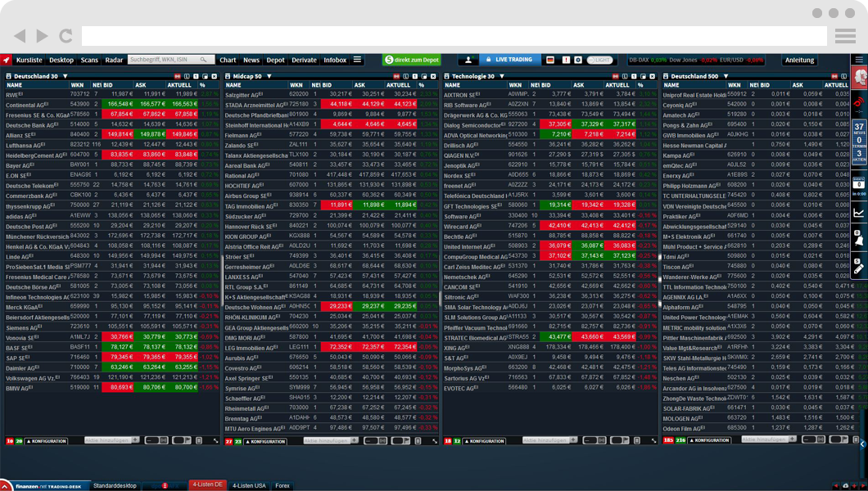Expand Konfiguration under Technologie 30
Viewport: 868px width, 491px height.
[485, 441]
